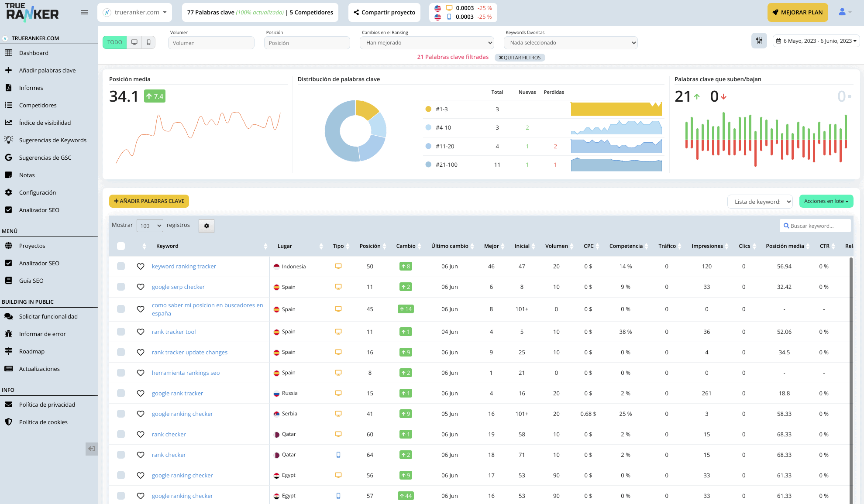Favorite the keyword ranking tracker heart
Screen dimensions: 864x504
click(x=141, y=266)
